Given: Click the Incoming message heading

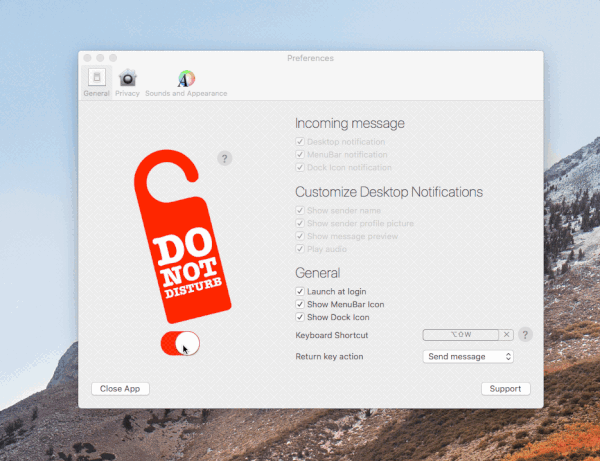Looking at the screenshot, I should pyautogui.click(x=350, y=123).
